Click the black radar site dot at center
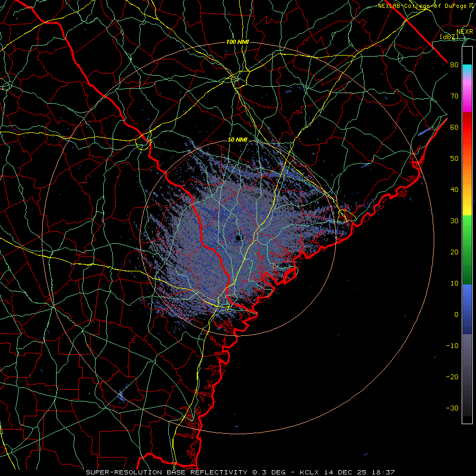Screen dimensions: 476x476 tap(238, 238)
